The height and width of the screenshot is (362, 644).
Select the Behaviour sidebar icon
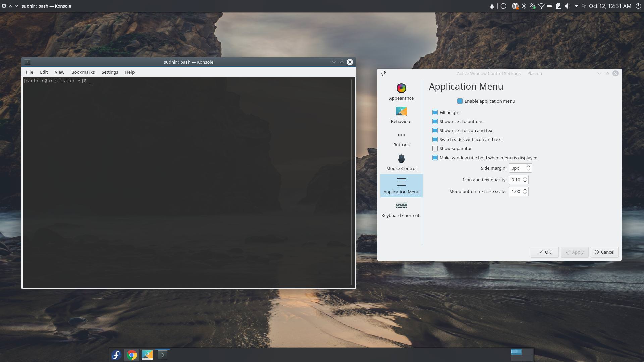coord(401,114)
